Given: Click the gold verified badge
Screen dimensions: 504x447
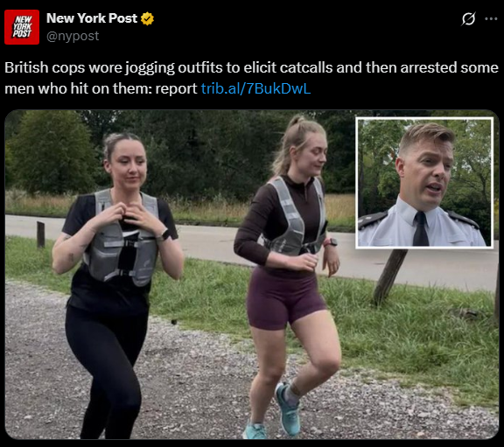Looking at the screenshot, I should 147,18.
